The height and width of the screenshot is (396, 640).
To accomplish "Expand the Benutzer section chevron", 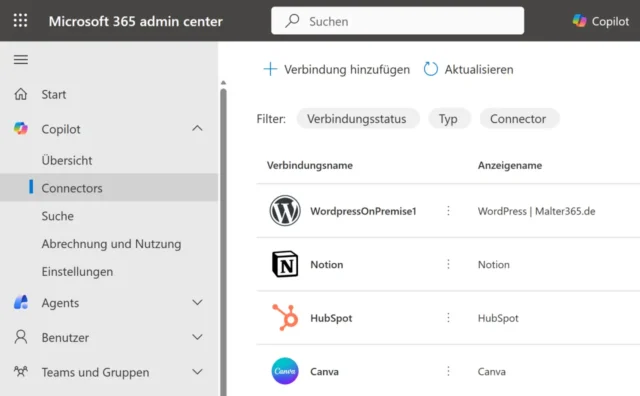I will [x=197, y=337].
